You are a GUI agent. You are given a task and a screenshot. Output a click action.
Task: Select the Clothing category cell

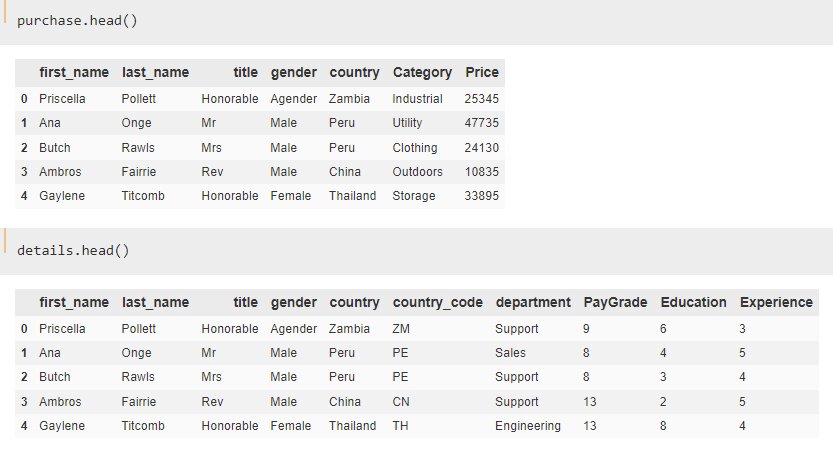415,148
